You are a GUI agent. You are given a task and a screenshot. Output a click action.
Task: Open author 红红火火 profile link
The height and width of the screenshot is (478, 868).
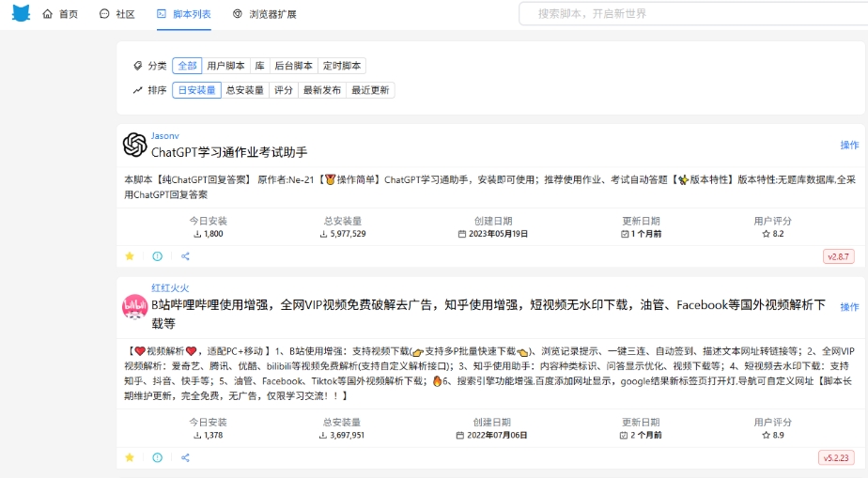pos(171,287)
